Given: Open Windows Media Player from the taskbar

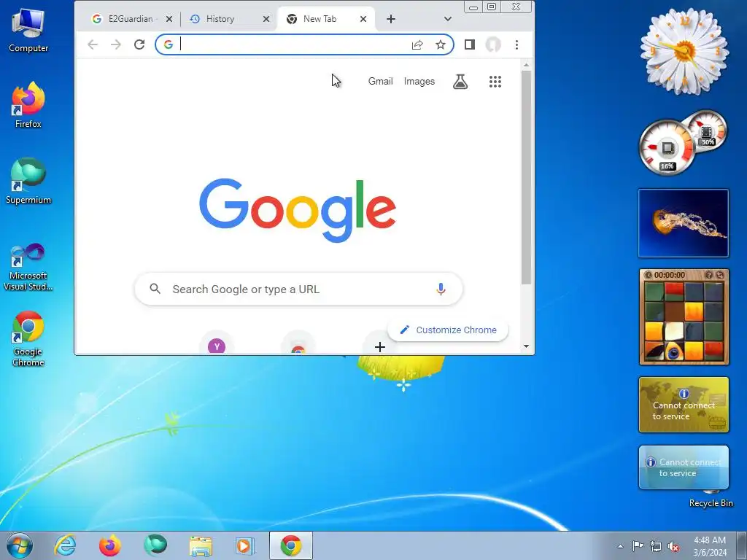Looking at the screenshot, I should pyautogui.click(x=245, y=545).
